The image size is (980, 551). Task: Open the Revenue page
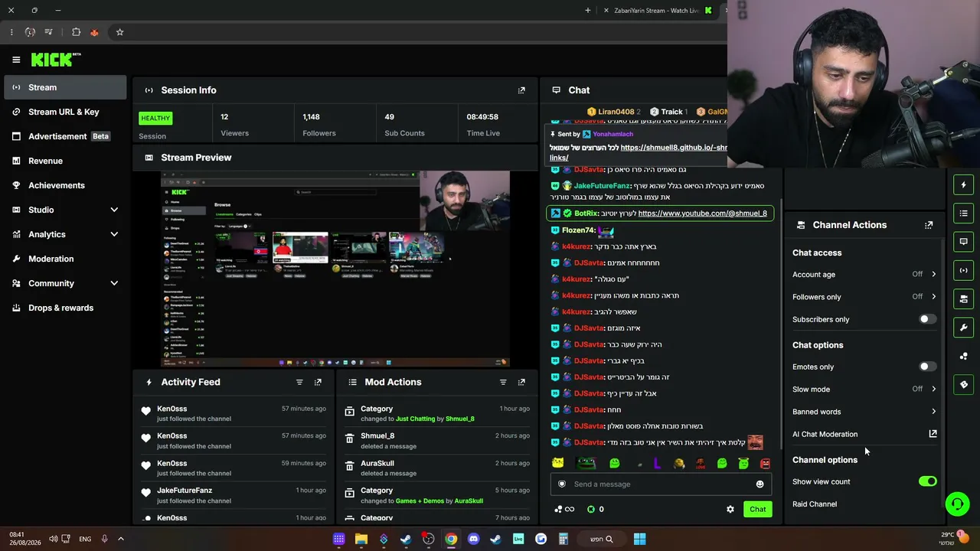click(66, 161)
